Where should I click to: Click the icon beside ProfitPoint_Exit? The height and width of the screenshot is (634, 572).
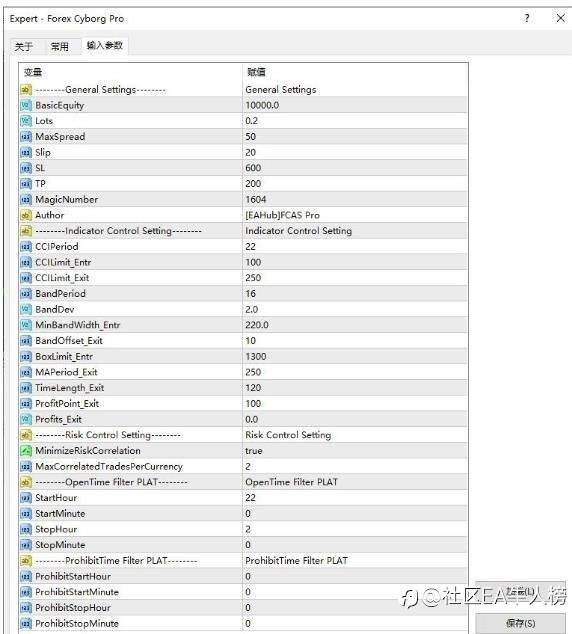point(26,404)
